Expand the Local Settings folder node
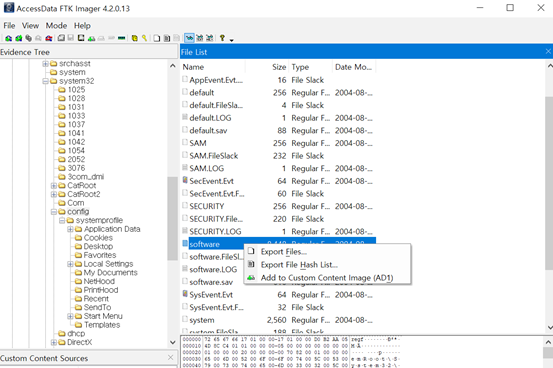 click(x=70, y=264)
